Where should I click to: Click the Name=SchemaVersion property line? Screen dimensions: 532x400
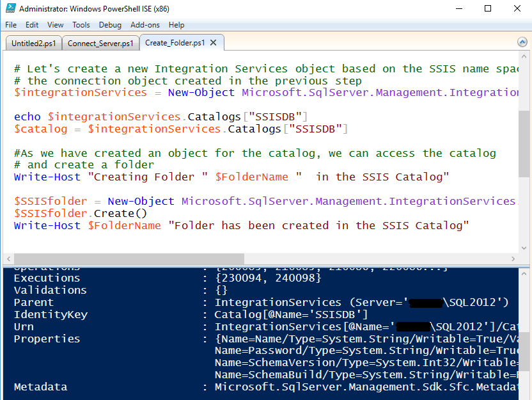point(366,363)
